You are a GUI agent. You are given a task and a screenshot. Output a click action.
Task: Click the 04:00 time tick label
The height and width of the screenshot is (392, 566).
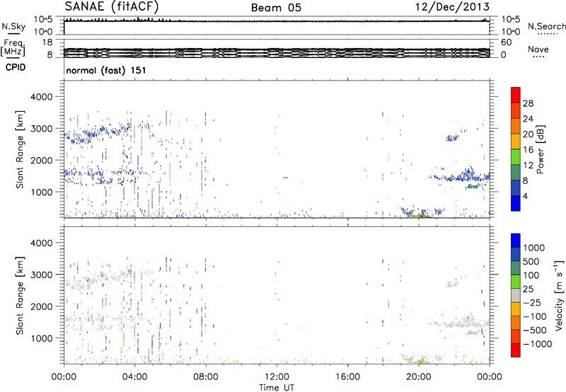134,377
